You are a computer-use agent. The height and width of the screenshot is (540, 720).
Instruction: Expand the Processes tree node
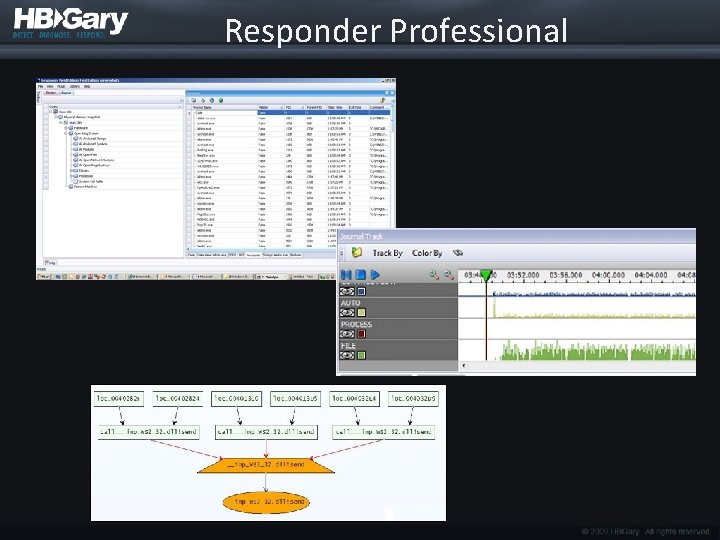pyautogui.click(x=71, y=176)
